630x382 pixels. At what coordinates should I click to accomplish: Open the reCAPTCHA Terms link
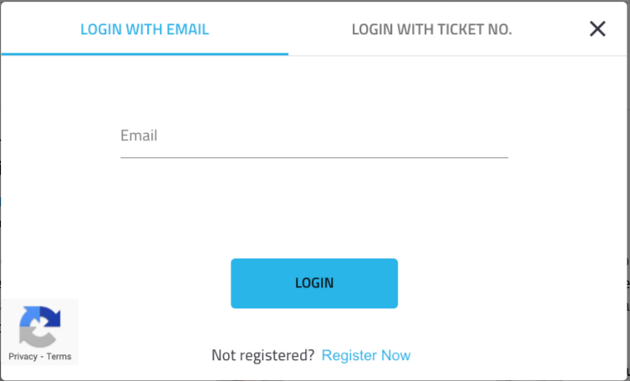click(x=59, y=356)
